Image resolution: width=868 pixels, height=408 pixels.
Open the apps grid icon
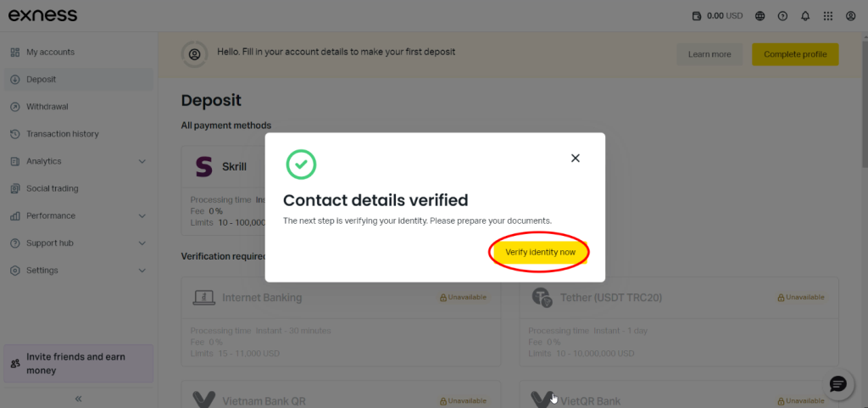(x=828, y=15)
